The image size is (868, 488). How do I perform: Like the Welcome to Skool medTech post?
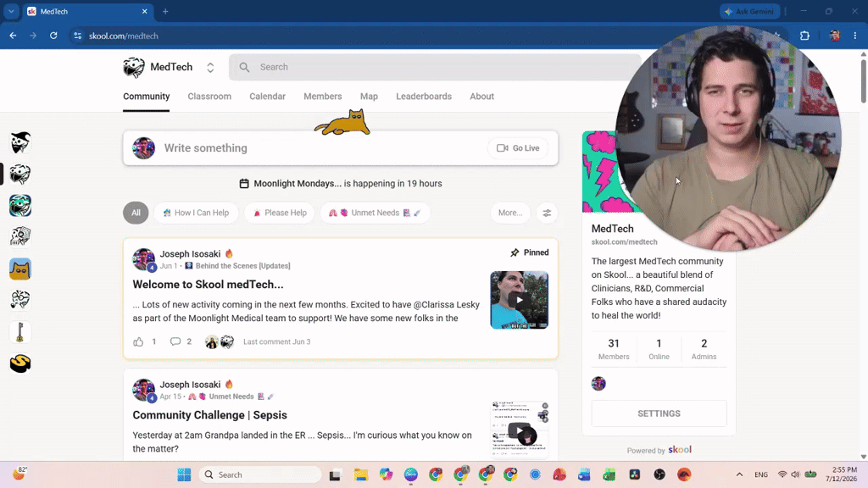(138, 342)
